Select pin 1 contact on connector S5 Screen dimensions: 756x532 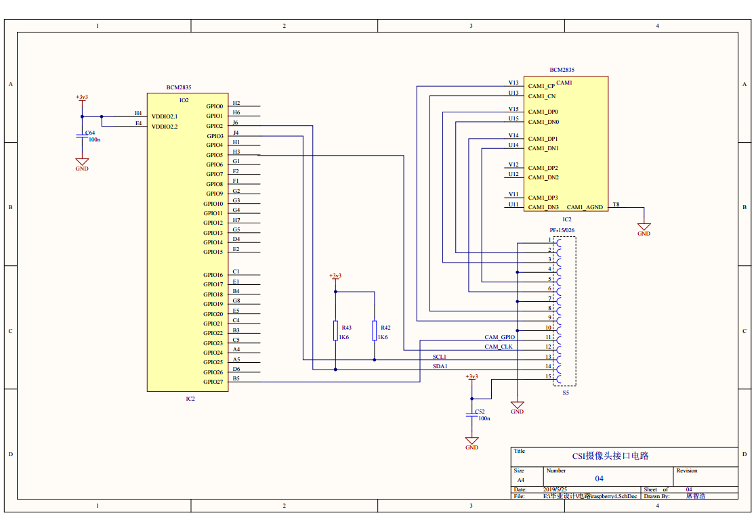tap(558, 243)
